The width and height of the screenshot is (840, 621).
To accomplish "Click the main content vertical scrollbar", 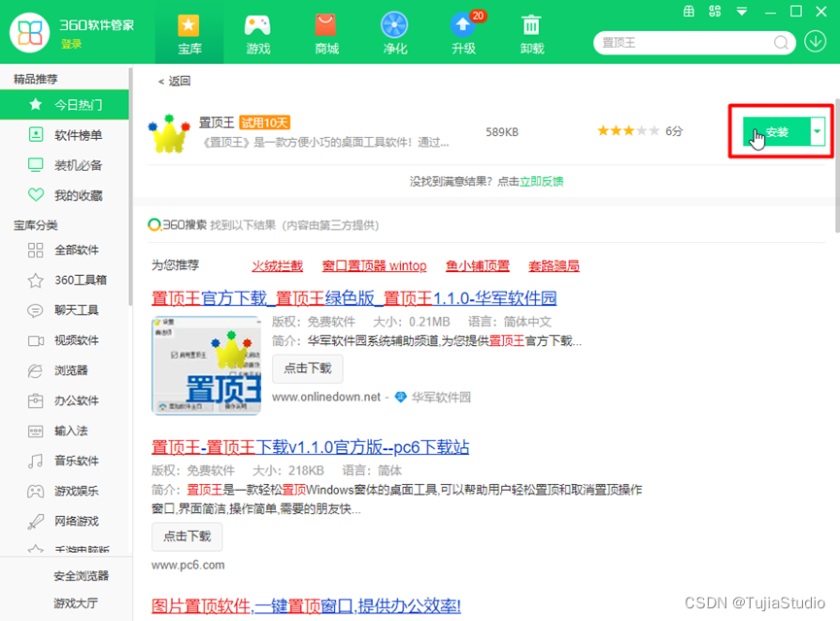I will pos(837,166).
